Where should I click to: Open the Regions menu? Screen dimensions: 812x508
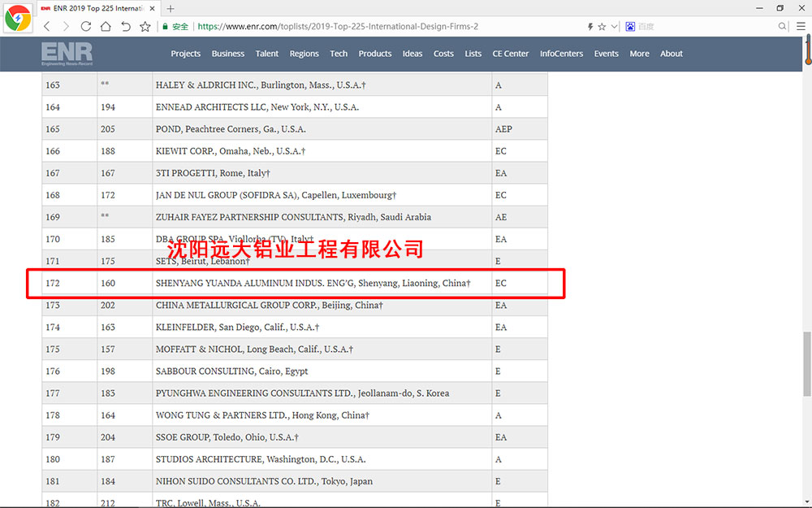(304, 54)
